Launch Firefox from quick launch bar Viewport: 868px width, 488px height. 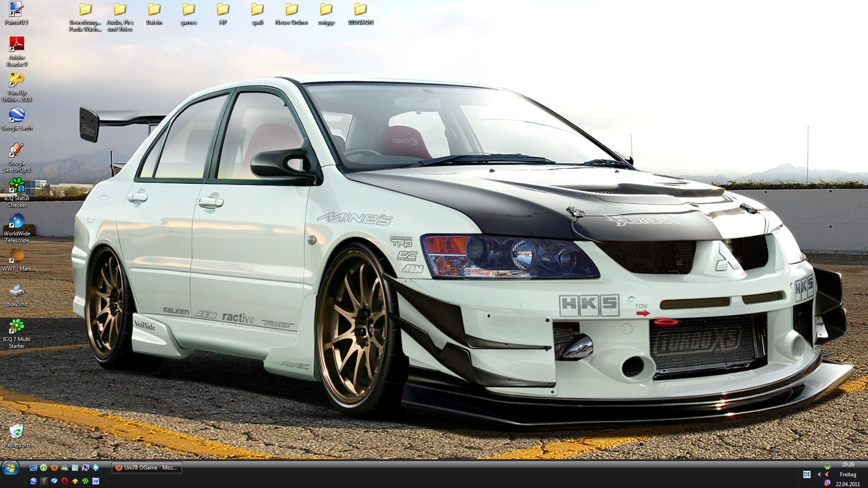pos(54,468)
